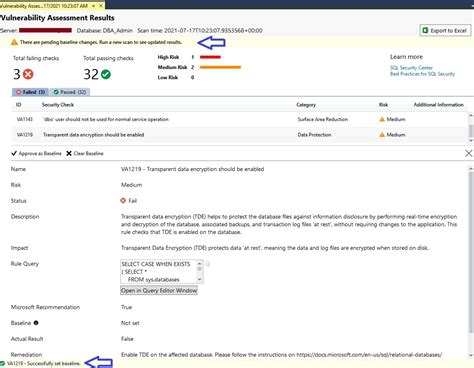Click the green passing checks icon
Viewport: 474px width, 368px height.
click(106, 74)
